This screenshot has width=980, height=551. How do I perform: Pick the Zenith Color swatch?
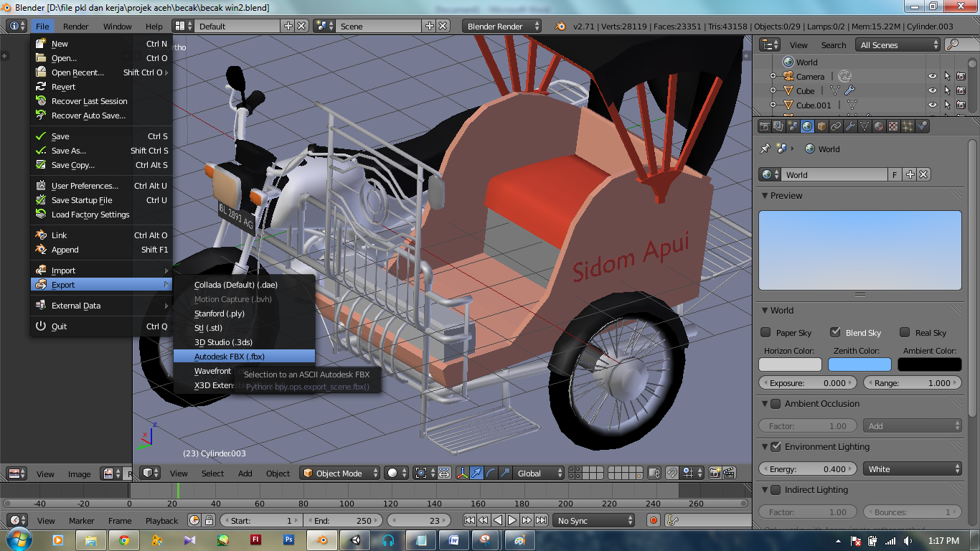click(859, 364)
